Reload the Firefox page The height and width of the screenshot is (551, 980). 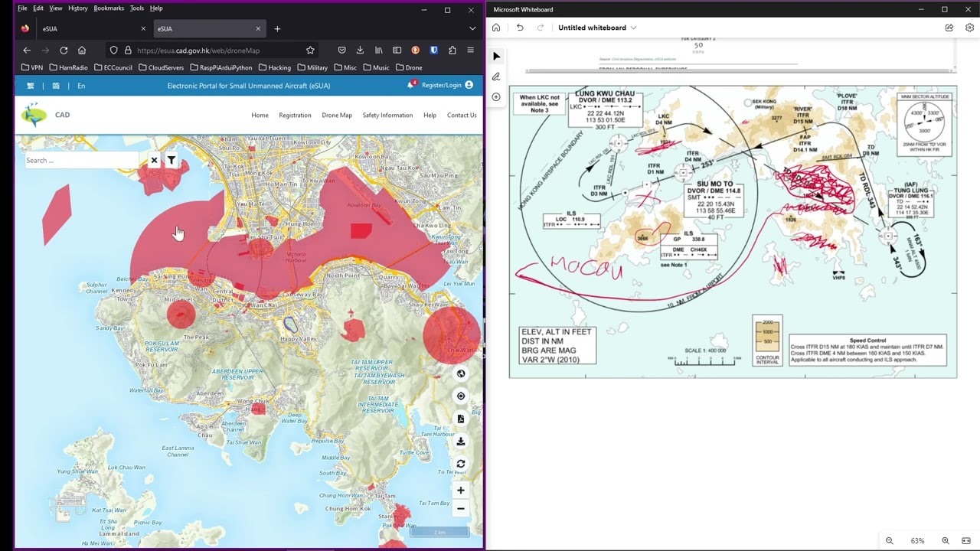tap(64, 51)
